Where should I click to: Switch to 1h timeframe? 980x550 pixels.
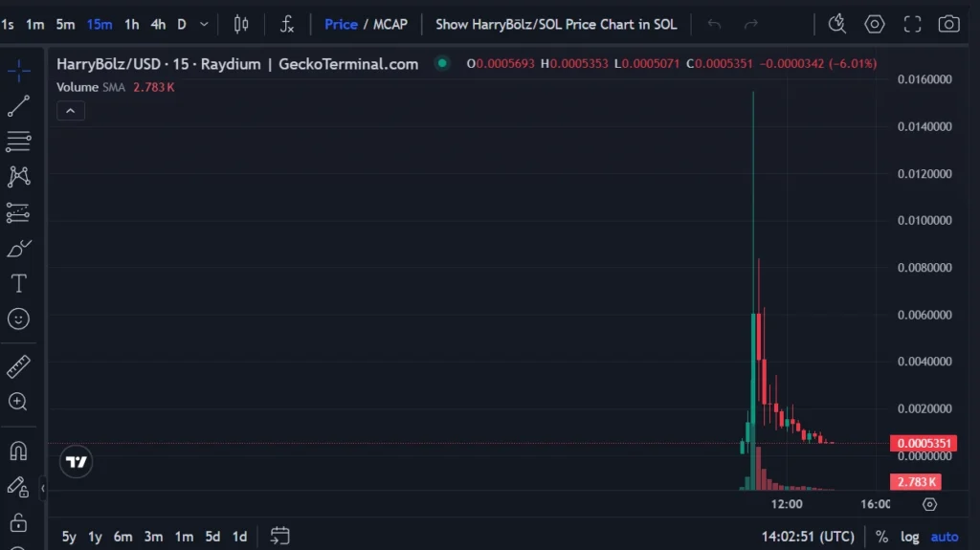[x=131, y=24]
